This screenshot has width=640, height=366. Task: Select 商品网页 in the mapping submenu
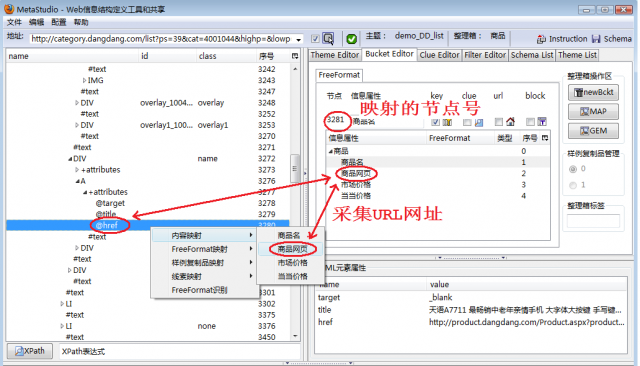tap(291, 249)
